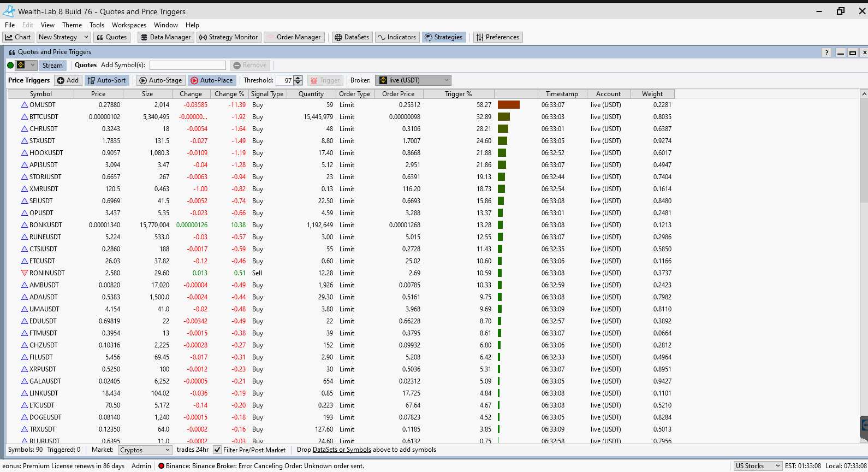
Task: Select the STXUSDT row symbol
Action: (42, 141)
